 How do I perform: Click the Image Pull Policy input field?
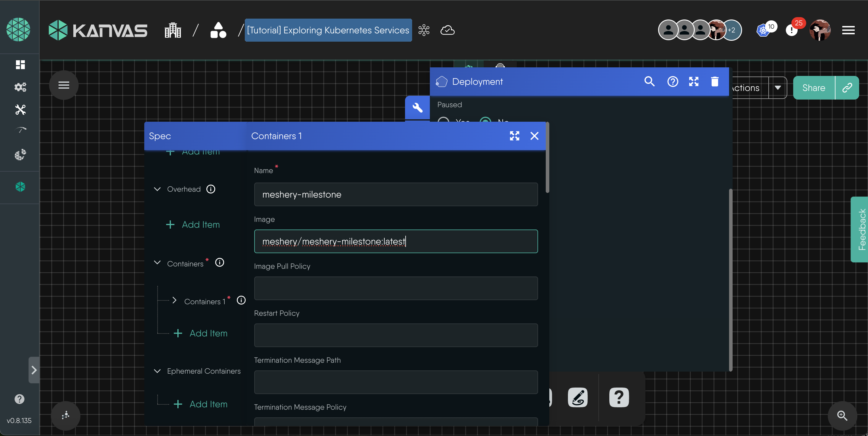point(396,288)
